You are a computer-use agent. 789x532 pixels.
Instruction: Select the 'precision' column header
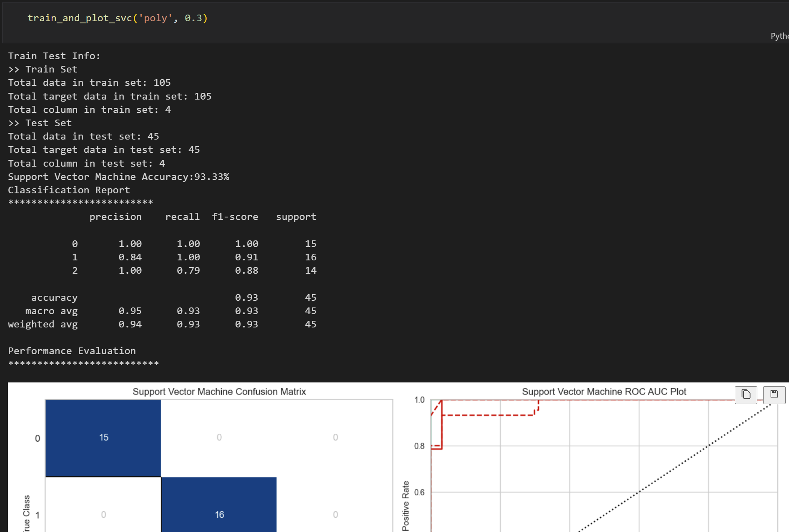tap(115, 217)
